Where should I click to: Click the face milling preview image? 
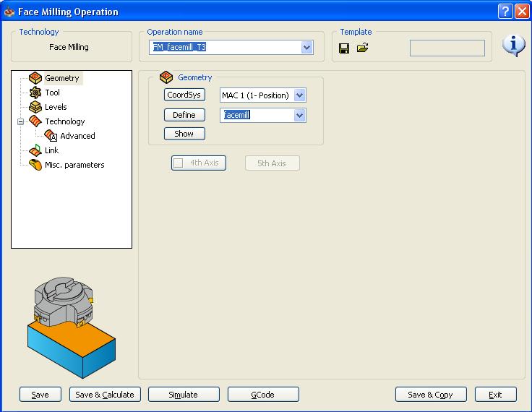tap(72, 327)
